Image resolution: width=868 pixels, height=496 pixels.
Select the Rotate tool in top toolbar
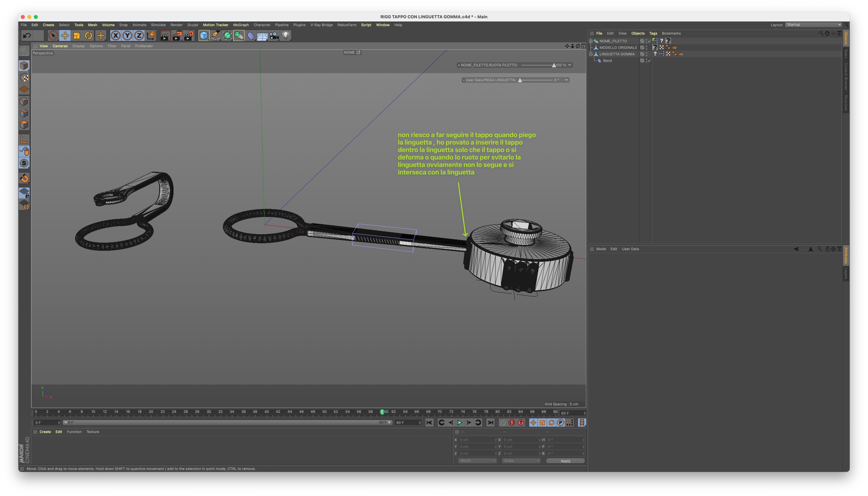coord(88,35)
